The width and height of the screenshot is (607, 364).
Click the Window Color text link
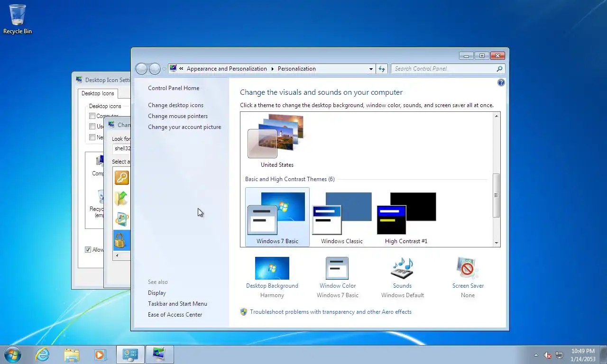pyautogui.click(x=338, y=286)
